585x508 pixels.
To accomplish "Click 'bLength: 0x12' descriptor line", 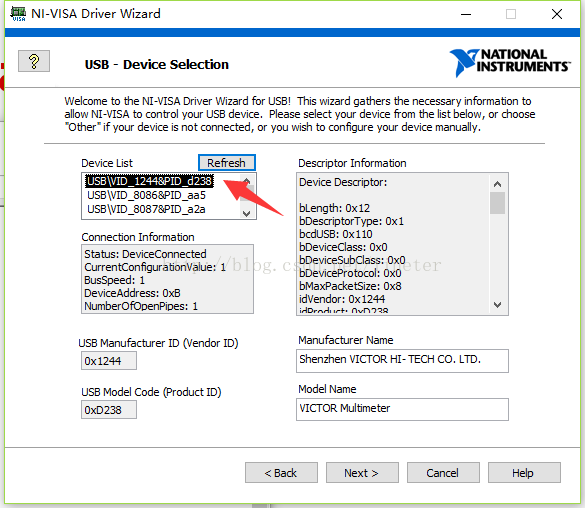I will 334,208.
